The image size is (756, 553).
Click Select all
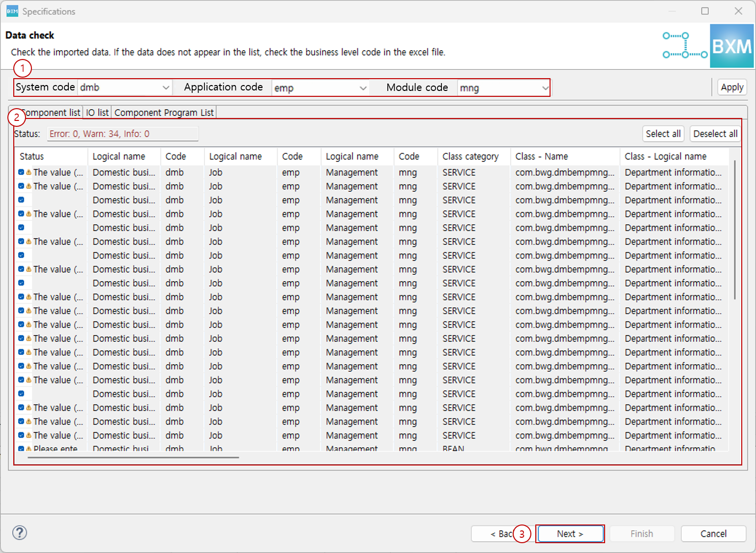pos(663,133)
